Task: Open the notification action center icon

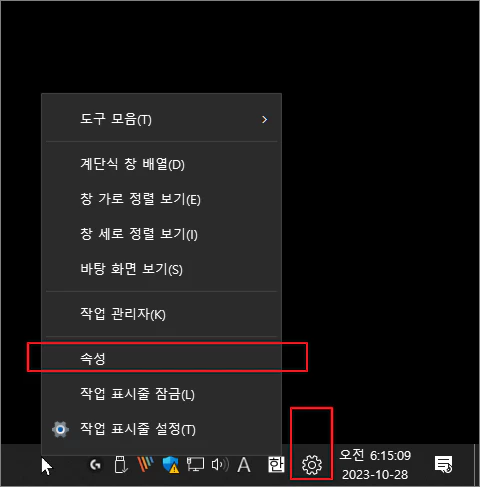Action: pos(444,464)
